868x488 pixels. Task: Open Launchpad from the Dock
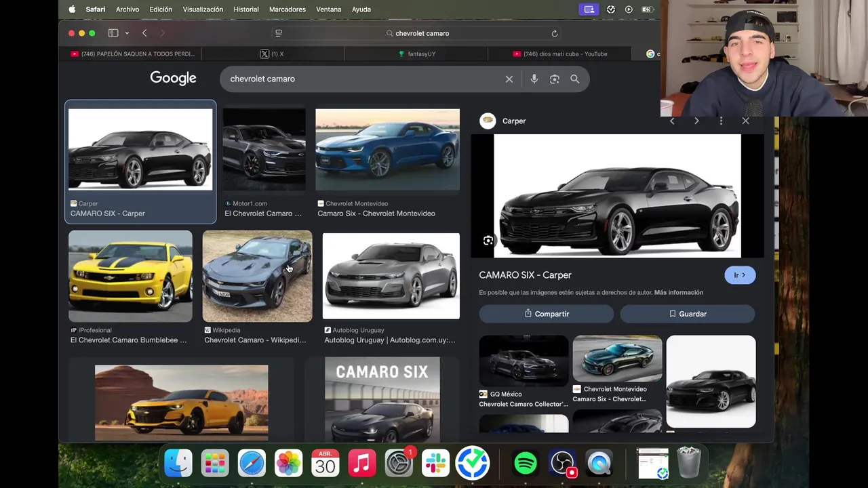click(215, 464)
